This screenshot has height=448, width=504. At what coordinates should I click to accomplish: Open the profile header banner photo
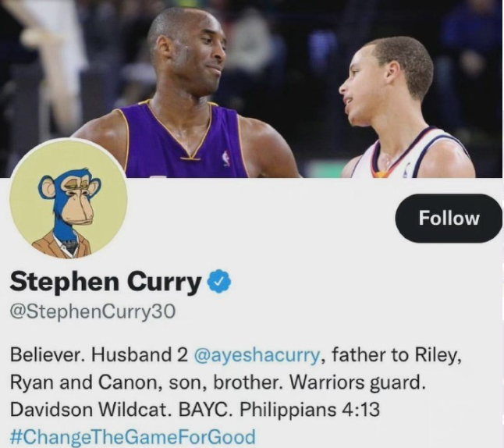252,88
